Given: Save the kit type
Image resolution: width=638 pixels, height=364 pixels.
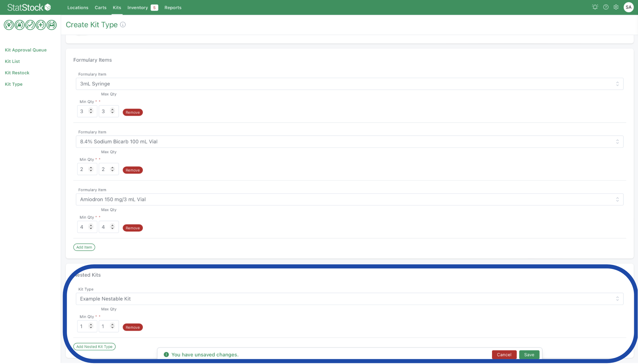Looking at the screenshot, I should 529,355.
